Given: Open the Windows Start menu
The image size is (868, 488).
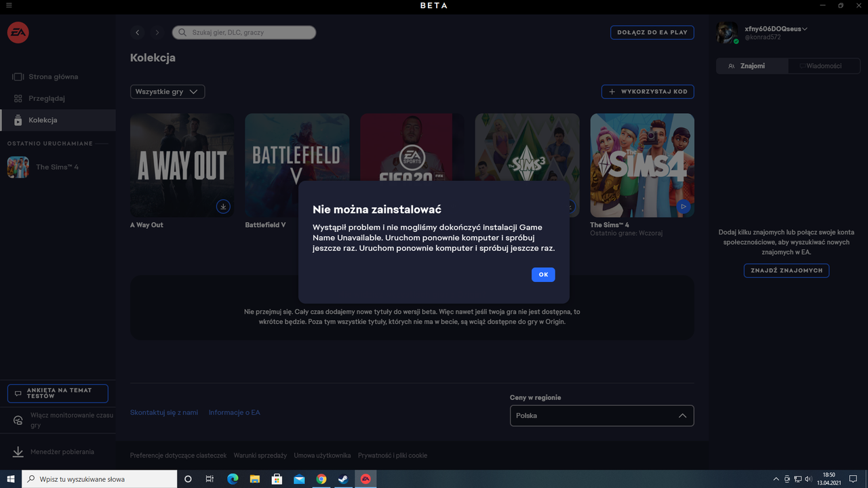Looking at the screenshot, I should tap(11, 479).
